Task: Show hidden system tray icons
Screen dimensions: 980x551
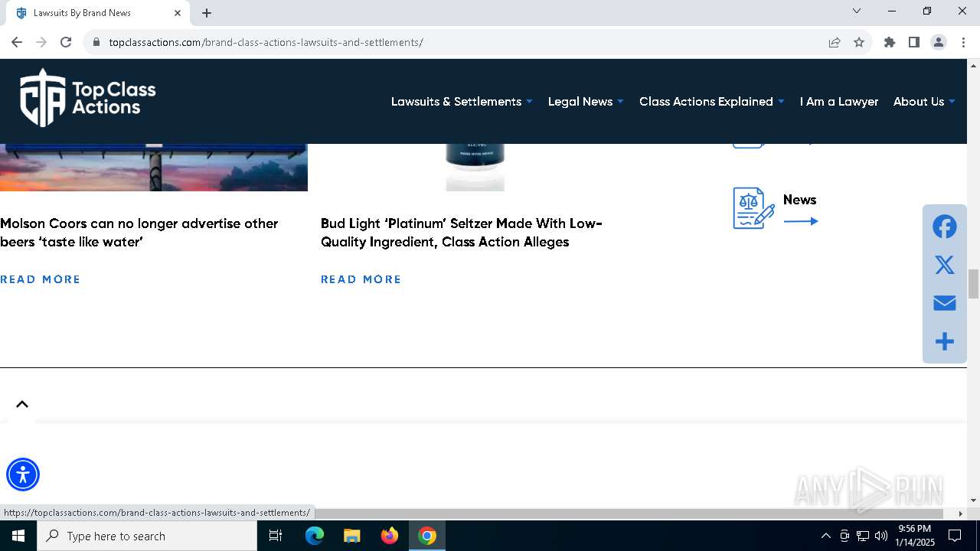Action: [x=825, y=536]
